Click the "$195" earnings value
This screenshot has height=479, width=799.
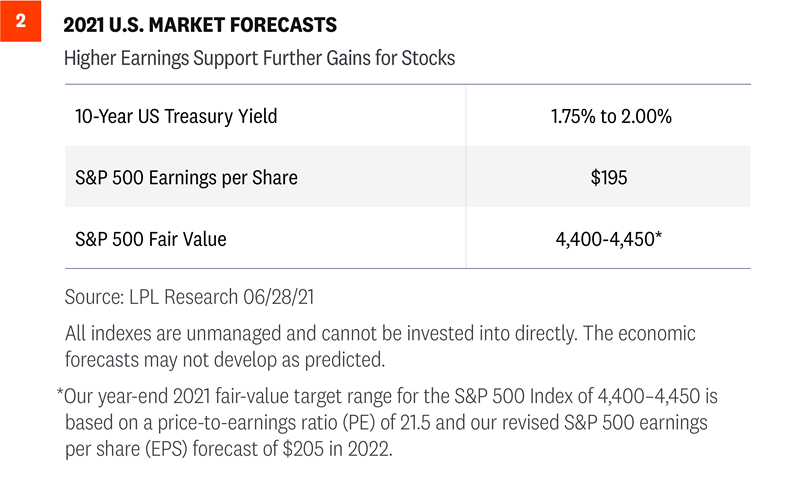[x=610, y=178]
